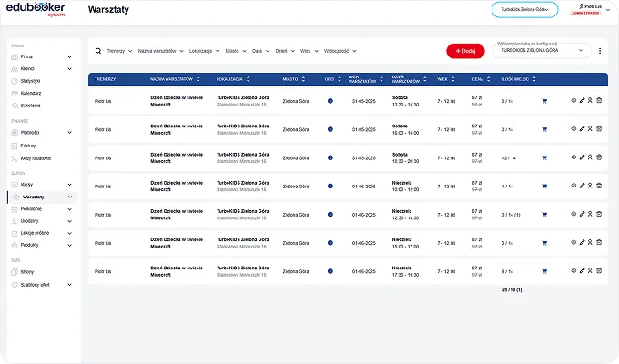619x364 pixels.
Task: Click cart icon for Niedziela 17:30 workshop
Action: click(544, 270)
